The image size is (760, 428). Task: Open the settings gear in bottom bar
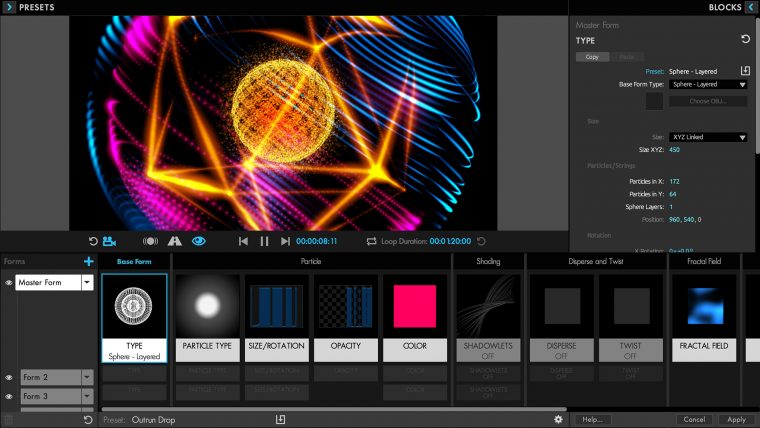pyautogui.click(x=558, y=420)
